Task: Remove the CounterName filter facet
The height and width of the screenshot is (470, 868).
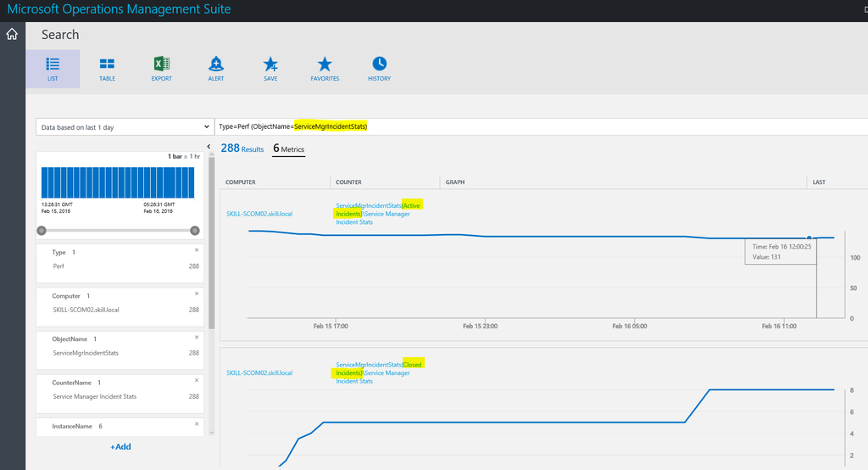Action: click(197, 380)
